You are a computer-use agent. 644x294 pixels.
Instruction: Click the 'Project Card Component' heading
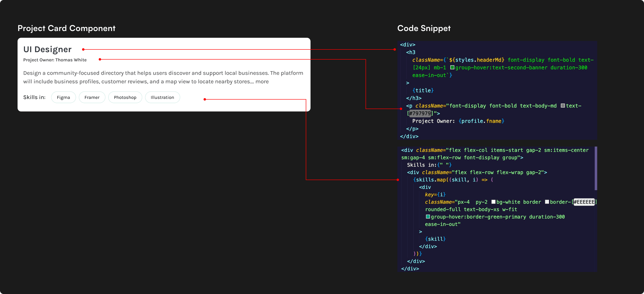coord(67,28)
